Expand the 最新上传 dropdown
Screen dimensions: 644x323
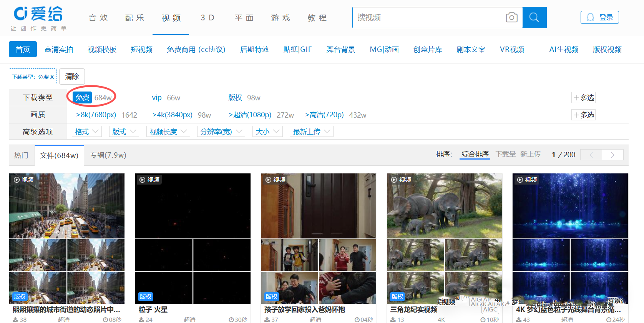[311, 132]
